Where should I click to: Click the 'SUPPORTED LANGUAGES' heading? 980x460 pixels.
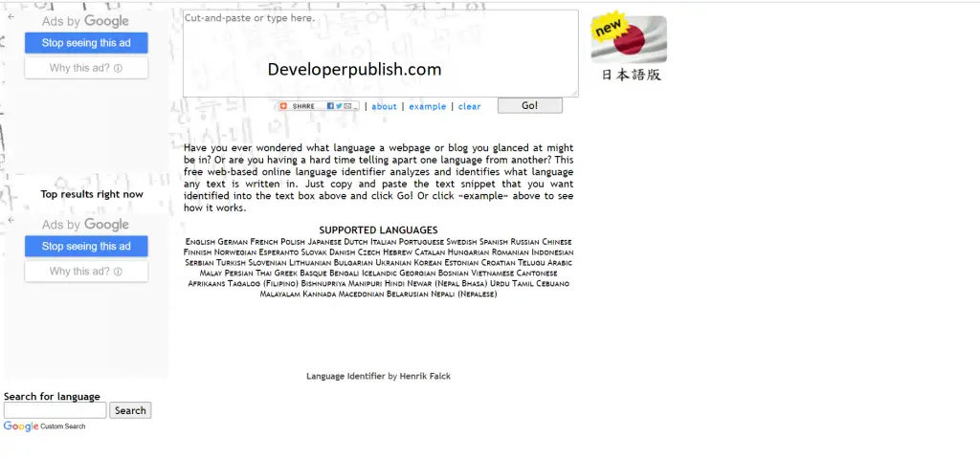point(378,230)
